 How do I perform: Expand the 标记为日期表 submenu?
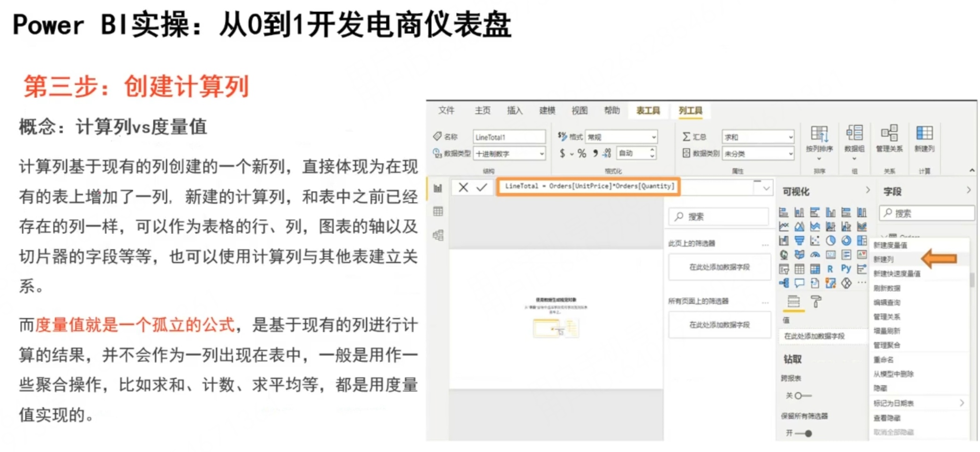918,403
